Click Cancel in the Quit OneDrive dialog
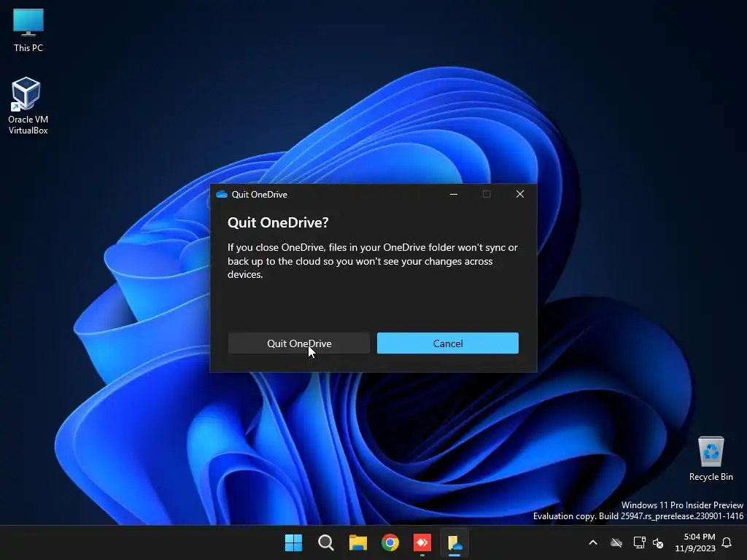The width and height of the screenshot is (747, 560). (x=448, y=343)
